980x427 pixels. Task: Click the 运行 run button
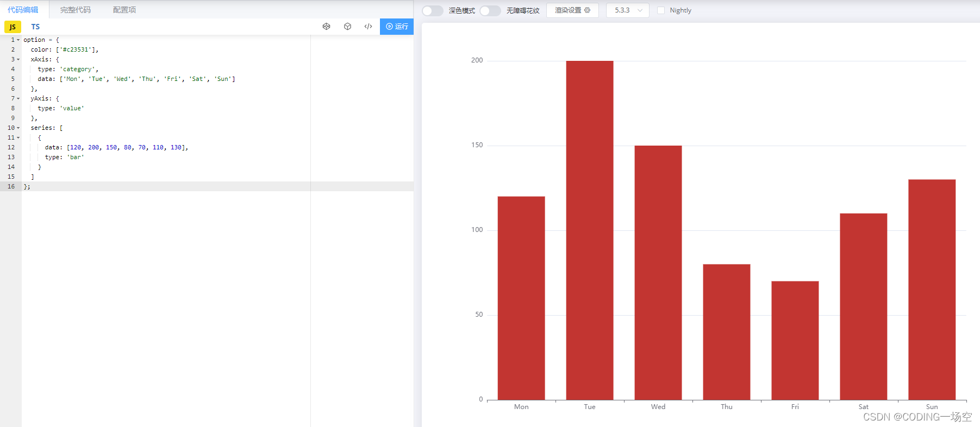pos(397,26)
